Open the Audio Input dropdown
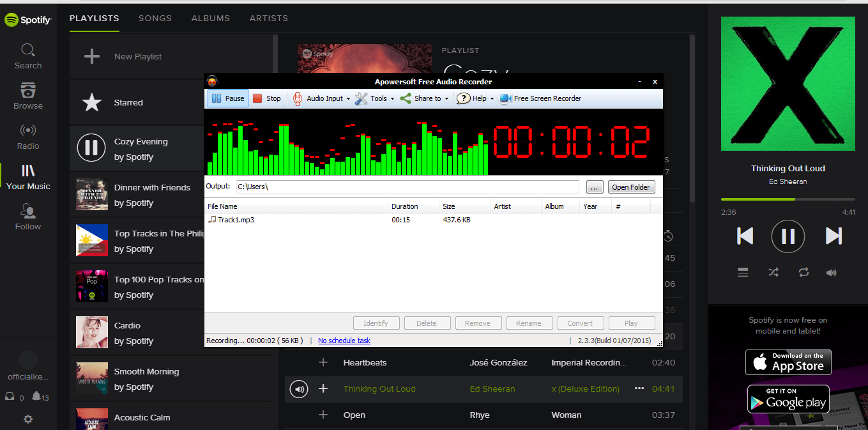 (x=322, y=98)
